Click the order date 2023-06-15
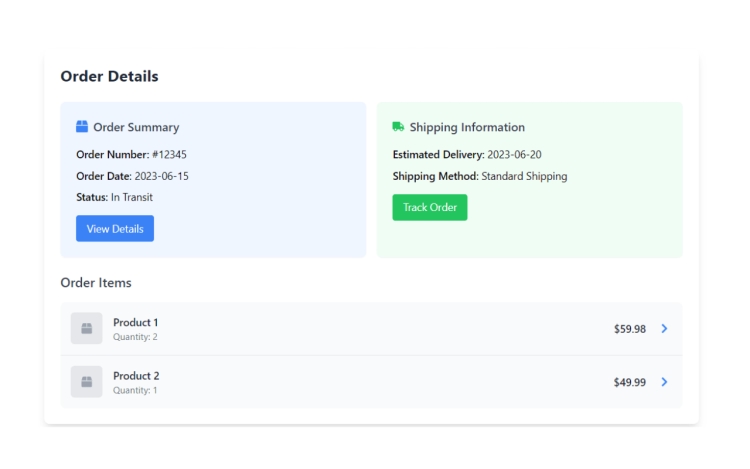 [x=162, y=176]
